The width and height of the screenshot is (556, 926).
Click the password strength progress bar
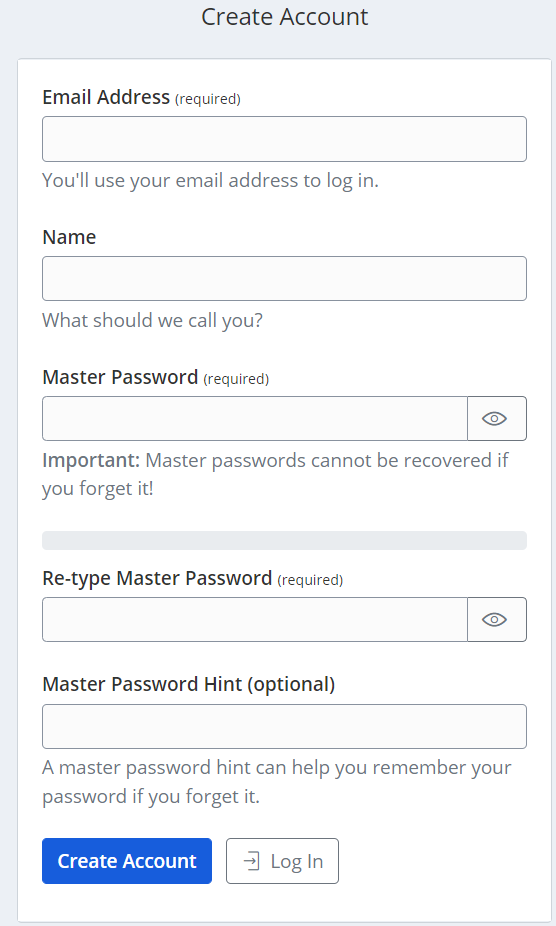click(284, 540)
